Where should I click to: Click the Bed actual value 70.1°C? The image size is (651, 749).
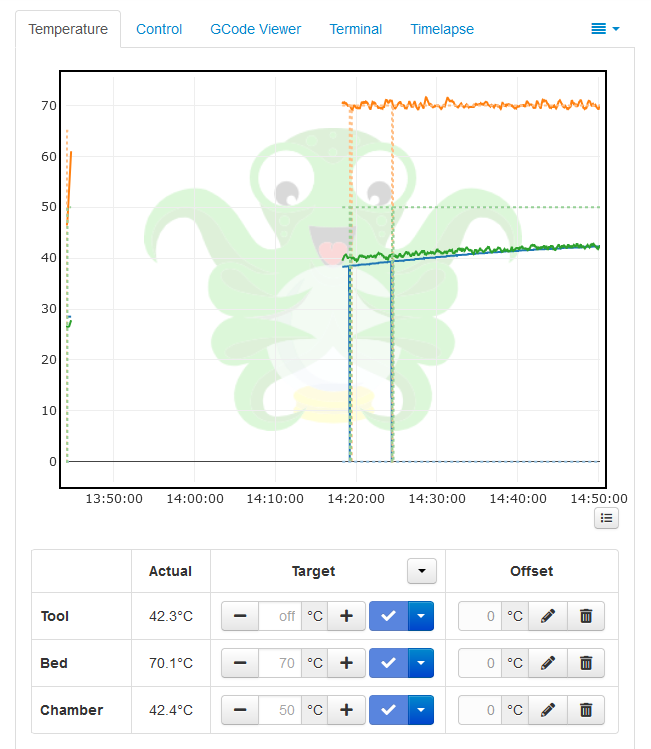pos(171,663)
